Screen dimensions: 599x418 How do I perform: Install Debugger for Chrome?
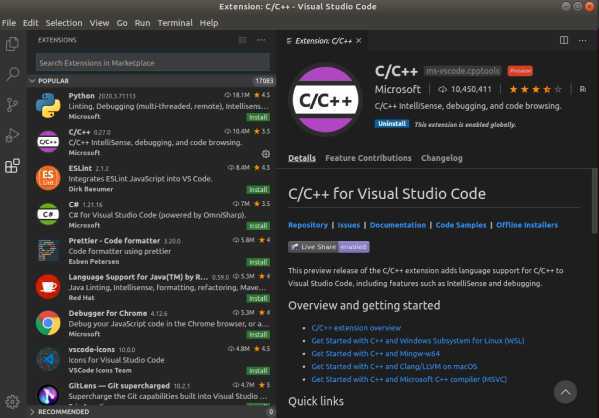click(x=258, y=335)
